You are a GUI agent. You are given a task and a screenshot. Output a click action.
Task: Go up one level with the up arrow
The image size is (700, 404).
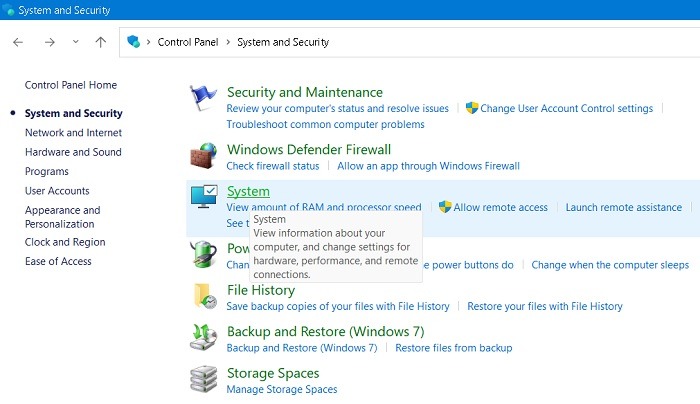click(100, 42)
